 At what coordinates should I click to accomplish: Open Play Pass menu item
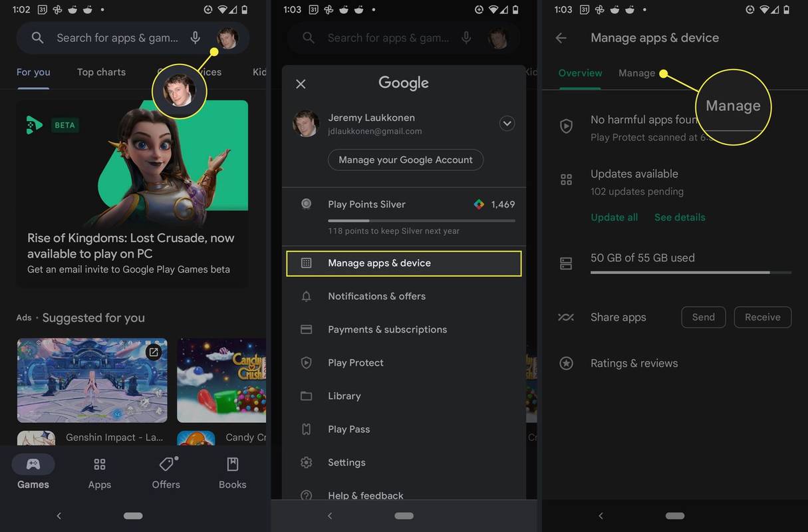[404, 430]
